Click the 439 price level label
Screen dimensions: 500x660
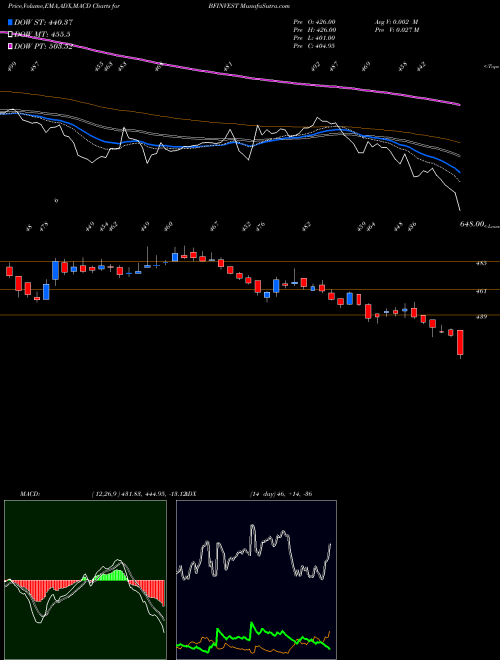coord(481,317)
